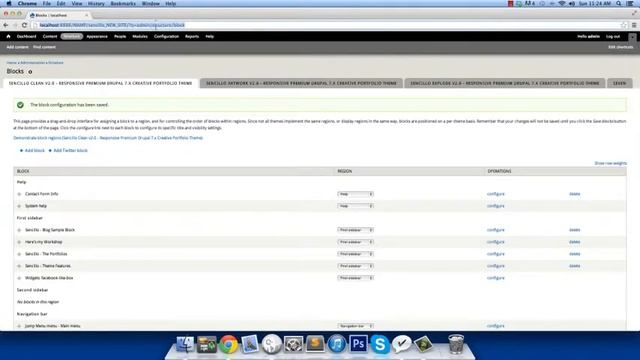Bookmark the page with the star icon
The height and width of the screenshot is (360, 640).
tap(624, 25)
